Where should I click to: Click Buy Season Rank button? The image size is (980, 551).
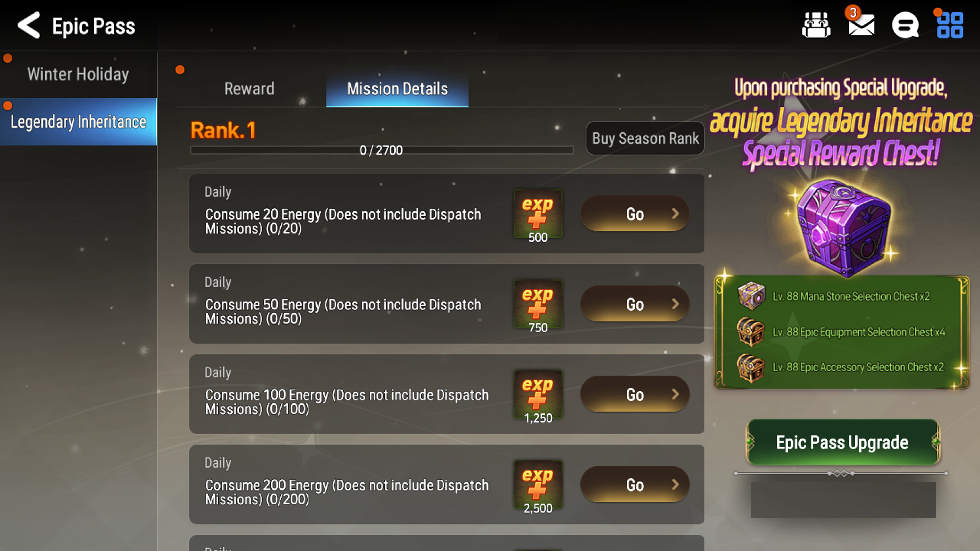[x=645, y=138]
